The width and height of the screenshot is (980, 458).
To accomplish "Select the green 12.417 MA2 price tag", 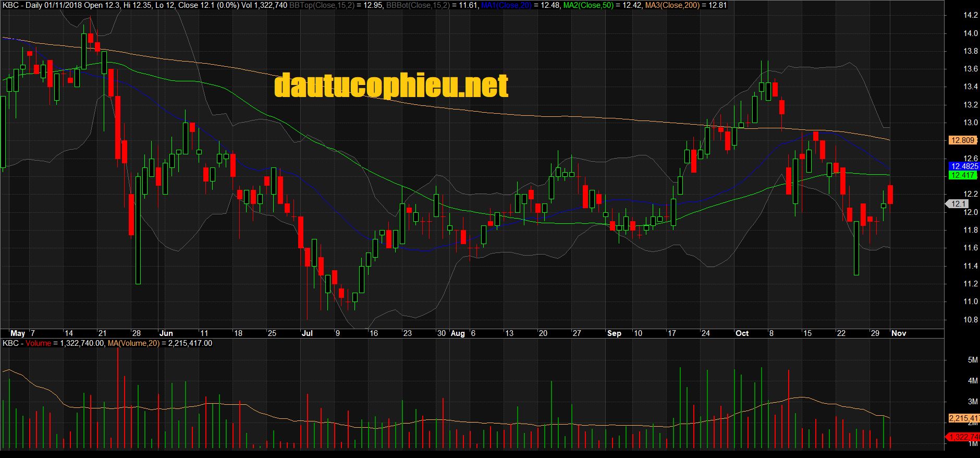I will [x=962, y=175].
